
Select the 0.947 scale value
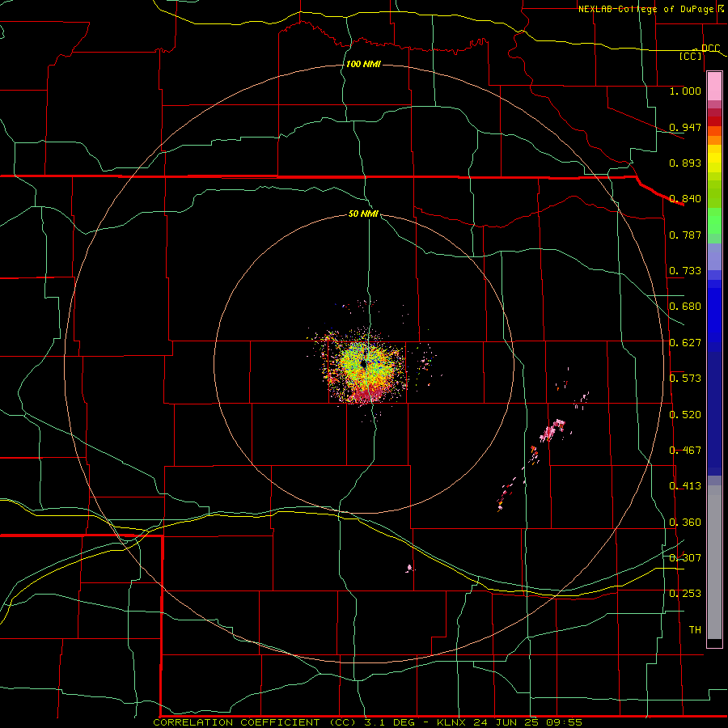[x=685, y=127]
